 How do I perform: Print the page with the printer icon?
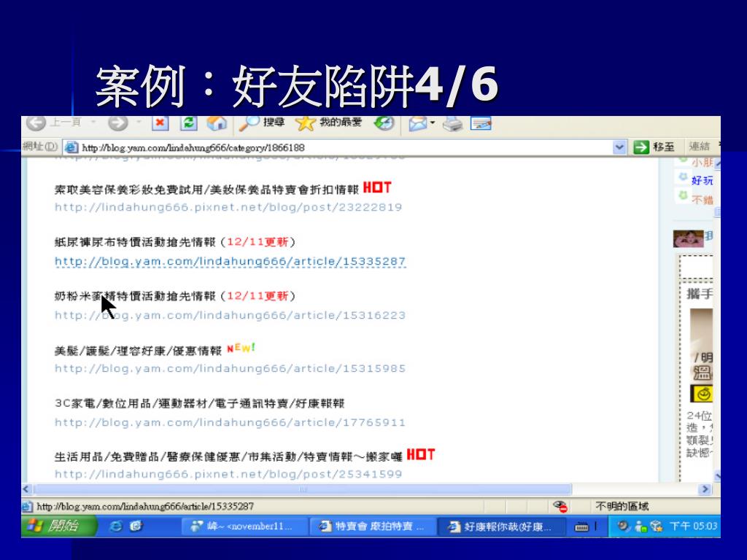452,124
